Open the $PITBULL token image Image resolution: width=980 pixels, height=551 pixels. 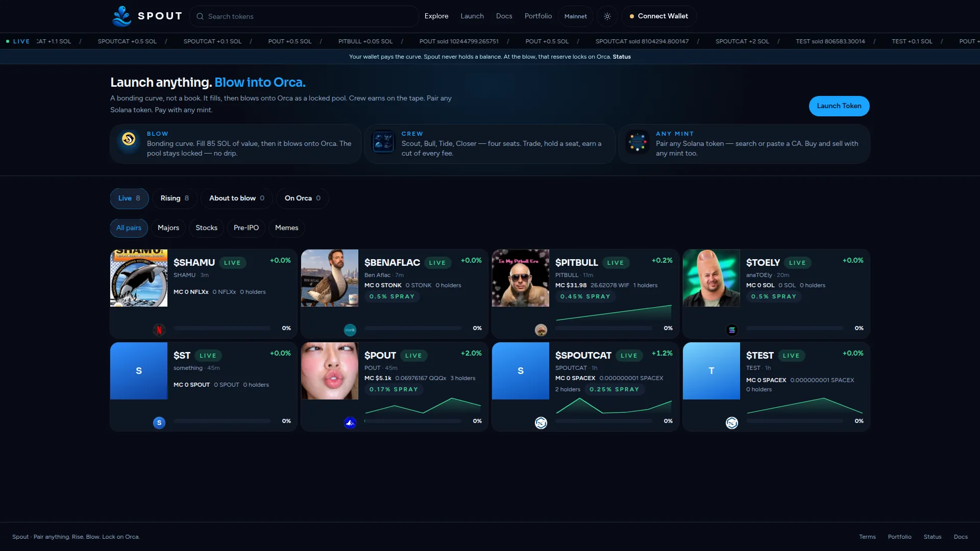[521, 278]
